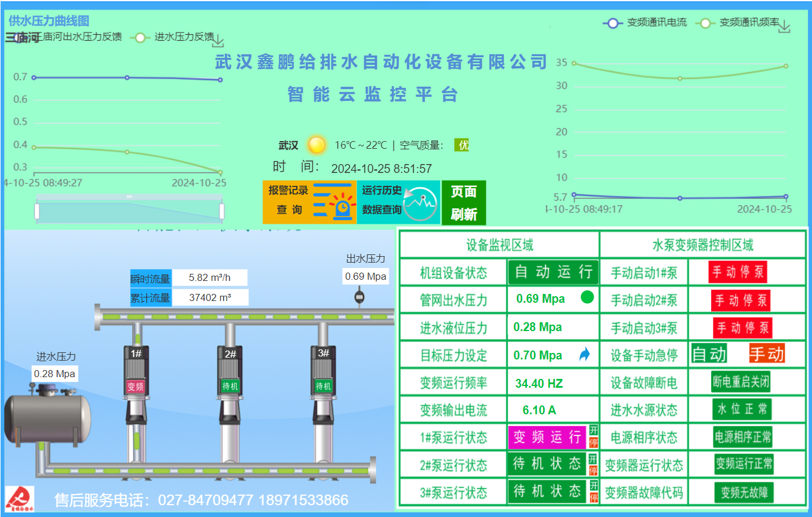Image resolution: width=812 pixels, height=517 pixels.
Task: Click 供水压力曲线图 chart title
Action: [x=48, y=21]
